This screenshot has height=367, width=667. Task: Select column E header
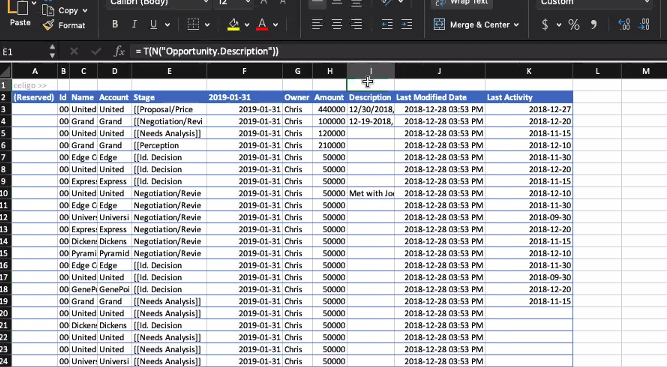click(x=169, y=71)
